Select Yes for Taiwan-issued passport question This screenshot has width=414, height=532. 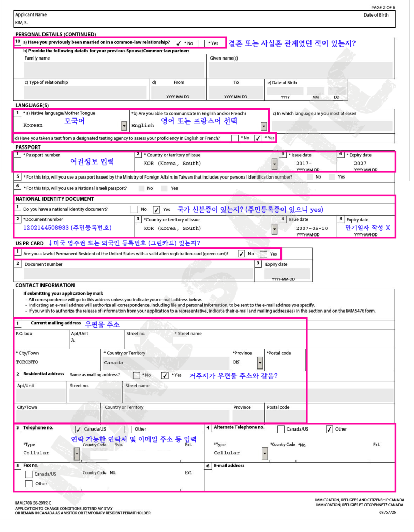coord(332,177)
